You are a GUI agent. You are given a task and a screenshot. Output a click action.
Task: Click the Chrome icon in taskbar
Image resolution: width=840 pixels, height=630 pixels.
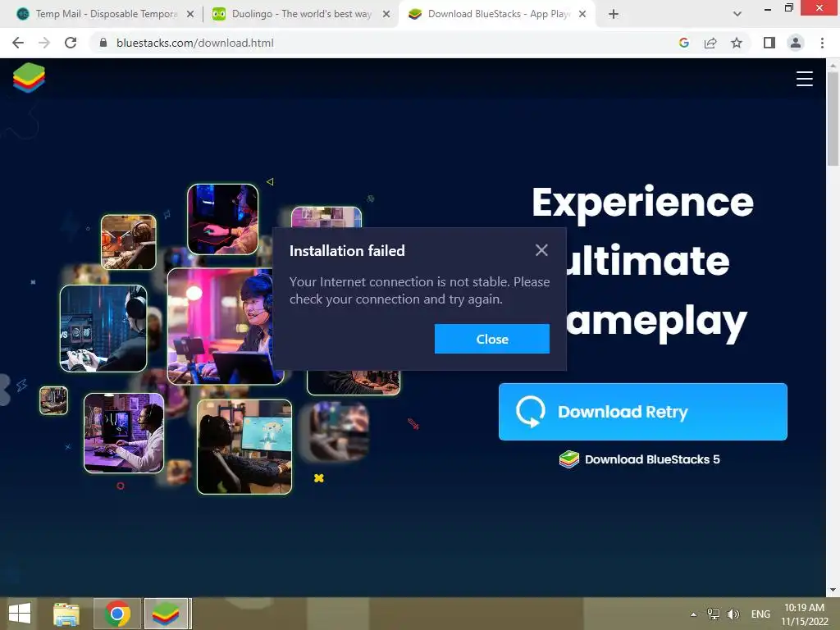tap(117, 614)
